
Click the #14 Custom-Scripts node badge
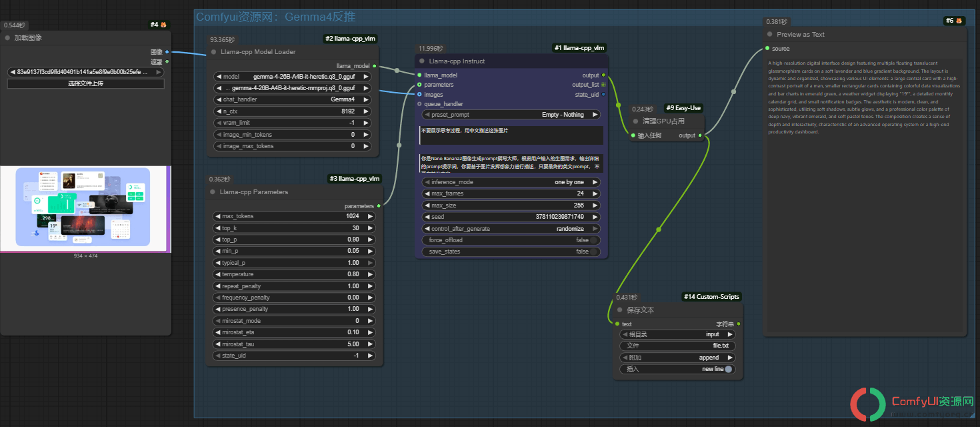point(711,297)
